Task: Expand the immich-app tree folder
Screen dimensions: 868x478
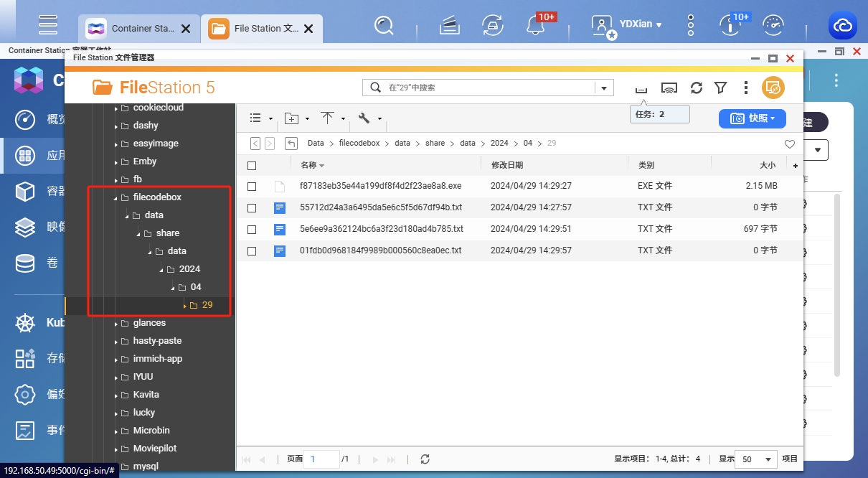Action: (115, 360)
